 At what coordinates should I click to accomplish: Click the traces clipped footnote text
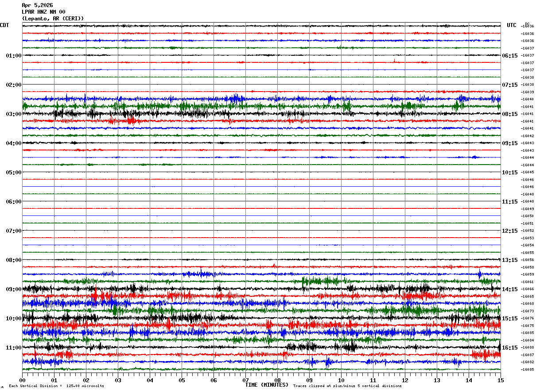click(347, 386)
